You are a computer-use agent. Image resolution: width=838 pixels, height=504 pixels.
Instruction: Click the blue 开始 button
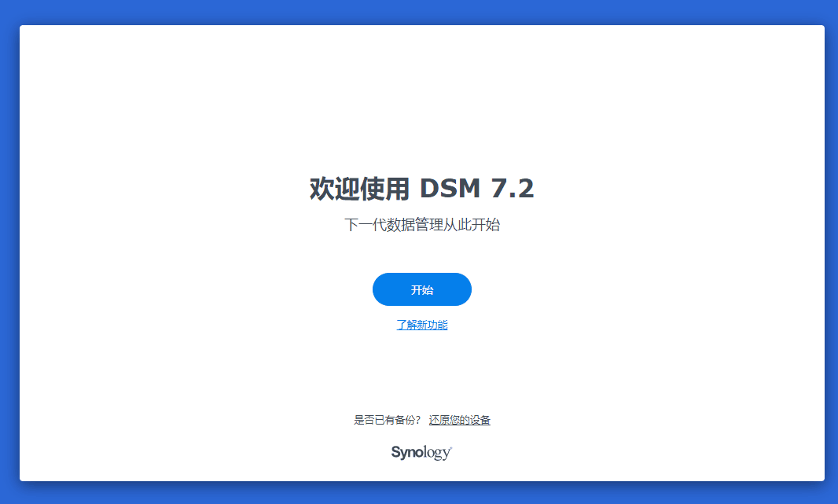(421, 289)
